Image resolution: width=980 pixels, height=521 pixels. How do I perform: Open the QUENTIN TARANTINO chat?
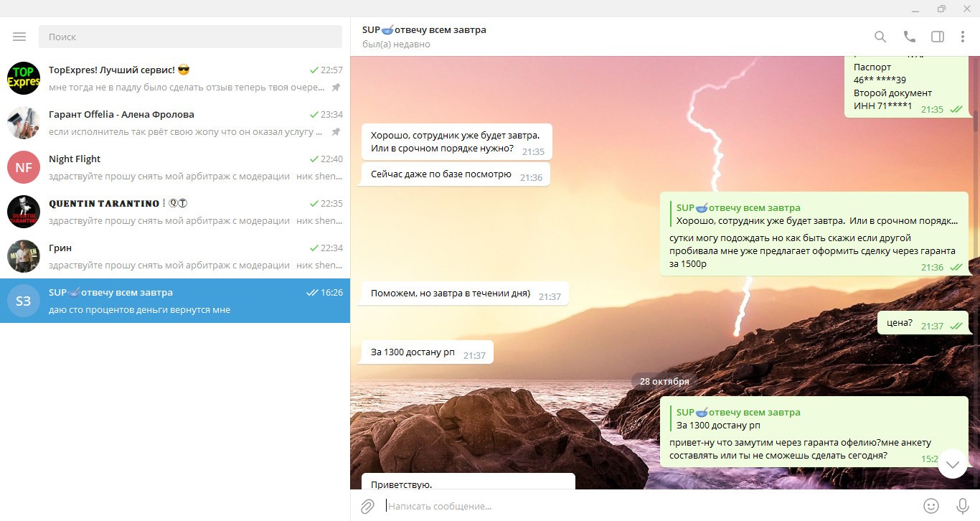pos(175,212)
